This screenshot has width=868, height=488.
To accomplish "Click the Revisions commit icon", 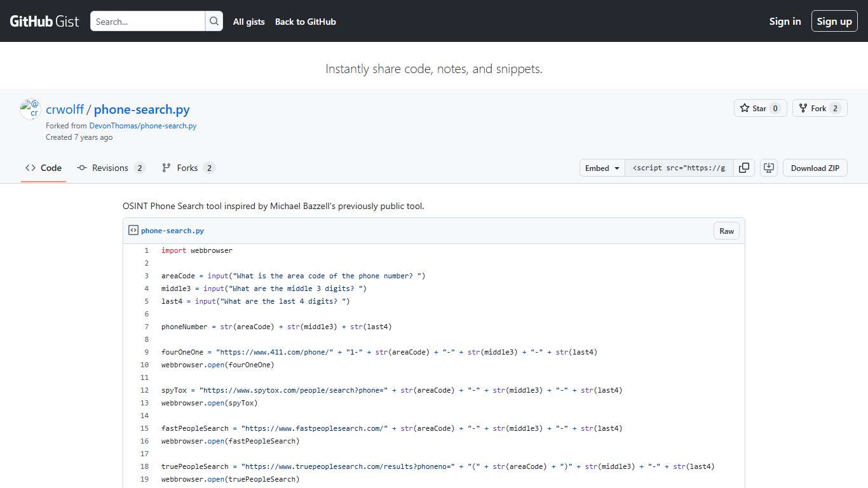I will [x=82, y=168].
